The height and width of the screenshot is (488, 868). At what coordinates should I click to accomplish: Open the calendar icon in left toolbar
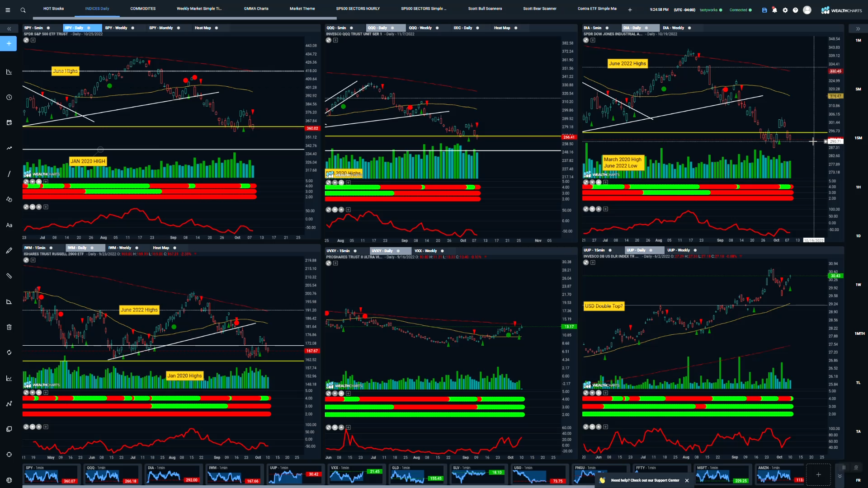(9, 122)
